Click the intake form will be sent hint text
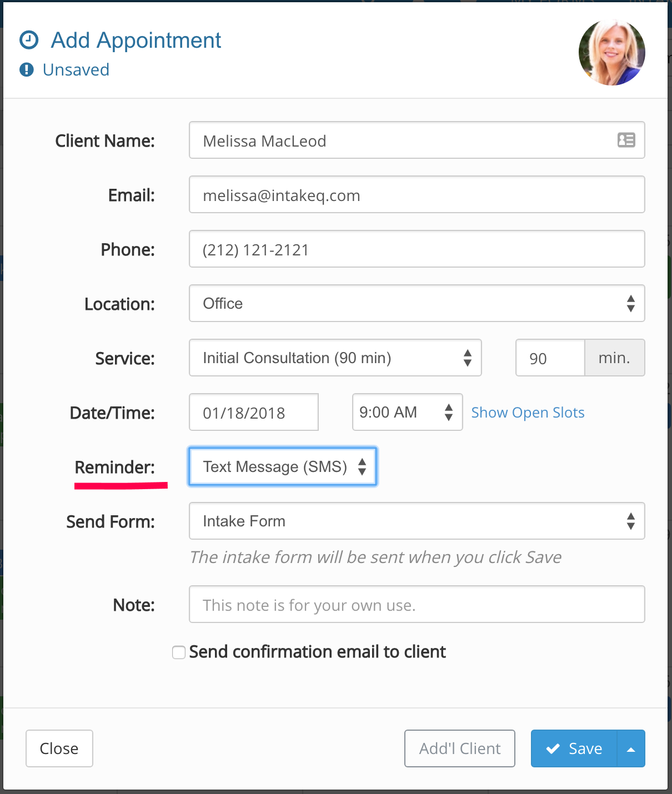 (375, 557)
